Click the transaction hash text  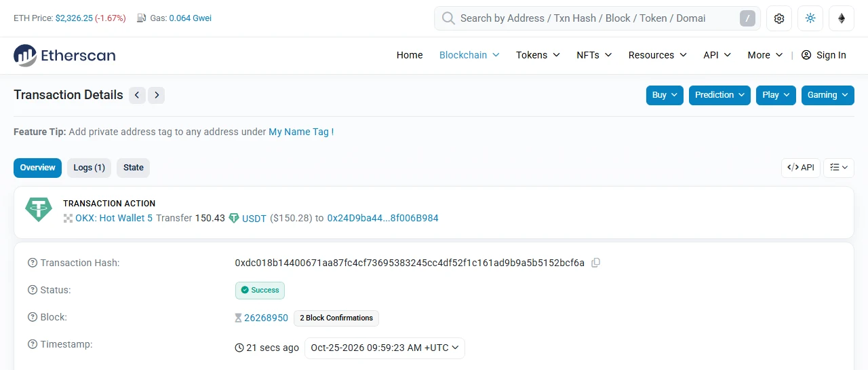coord(410,263)
